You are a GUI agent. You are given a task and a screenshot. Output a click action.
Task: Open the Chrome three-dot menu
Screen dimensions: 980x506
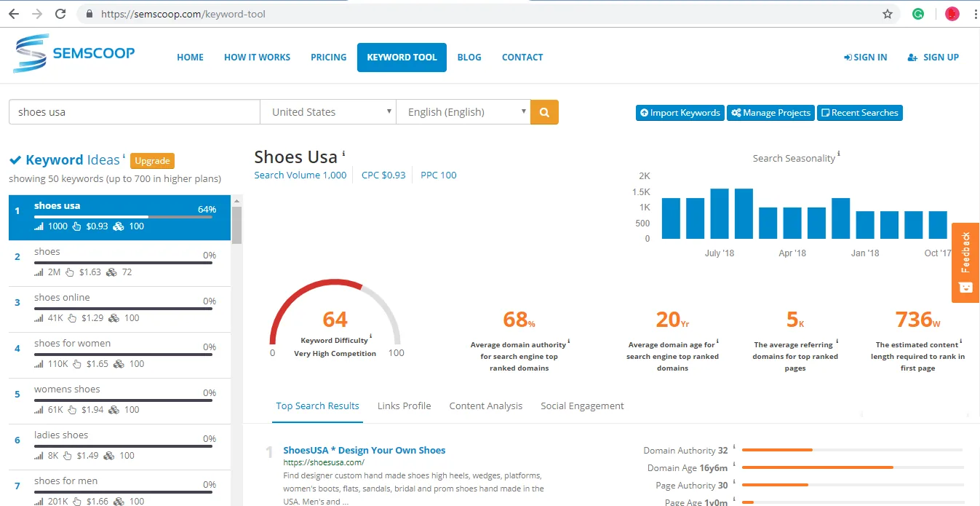[x=974, y=13]
